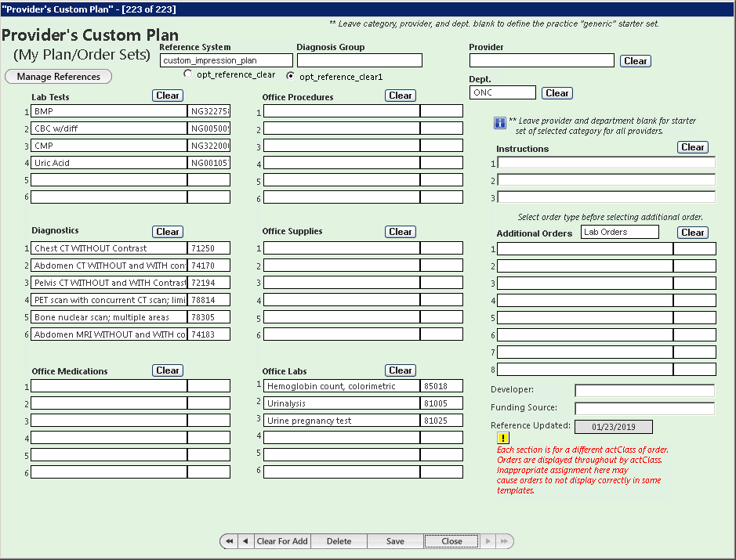
Task: Click Office Procedures row 1 field
Action: coord(342,111)
